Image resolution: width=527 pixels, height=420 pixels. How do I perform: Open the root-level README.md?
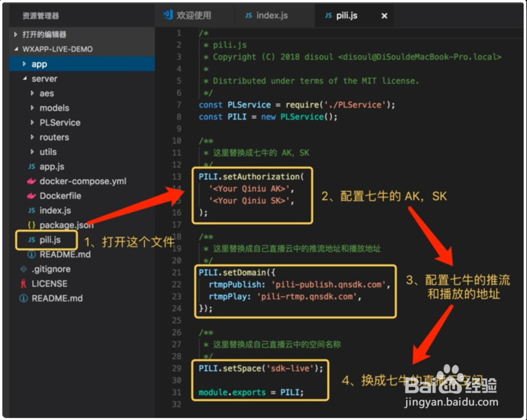pyautogui.click(x=57, y=298)
